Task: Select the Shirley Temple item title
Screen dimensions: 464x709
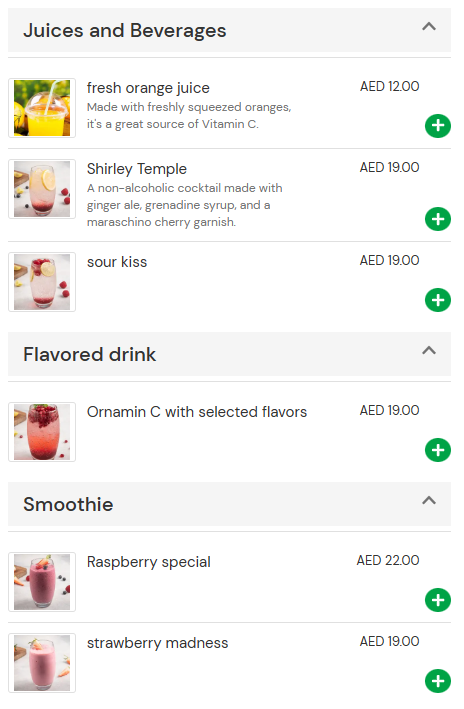Action: pos(137,169)
